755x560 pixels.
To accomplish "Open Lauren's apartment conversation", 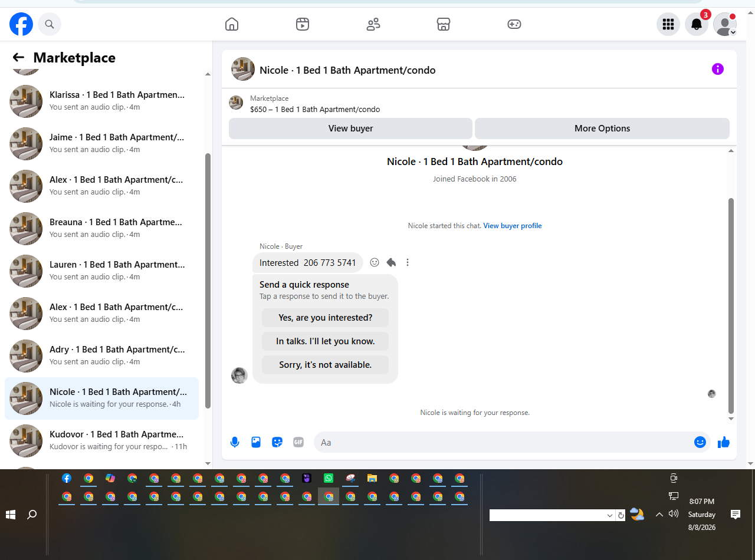I will coord(101,271).
